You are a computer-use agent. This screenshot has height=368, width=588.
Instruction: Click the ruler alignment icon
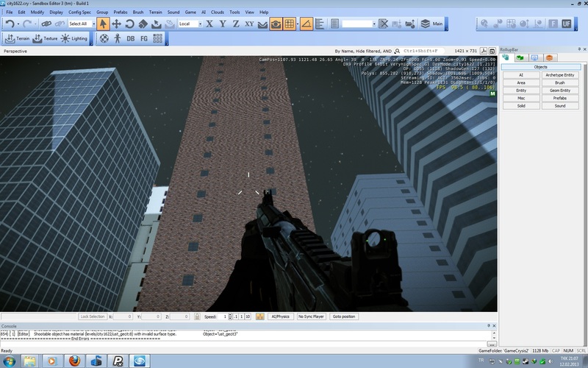coord(320,24)
